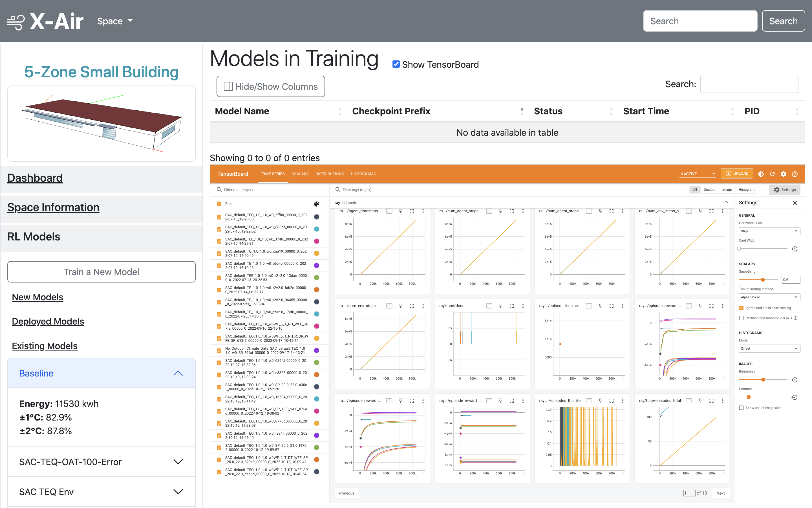
Task: Filter cards by Histogram type
Action: click(x=747, y=190)
